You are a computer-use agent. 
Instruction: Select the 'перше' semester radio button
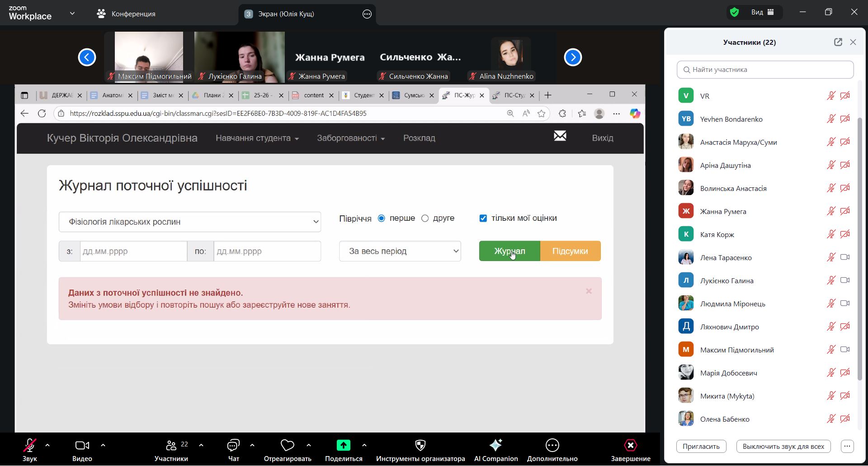point(381,219)
